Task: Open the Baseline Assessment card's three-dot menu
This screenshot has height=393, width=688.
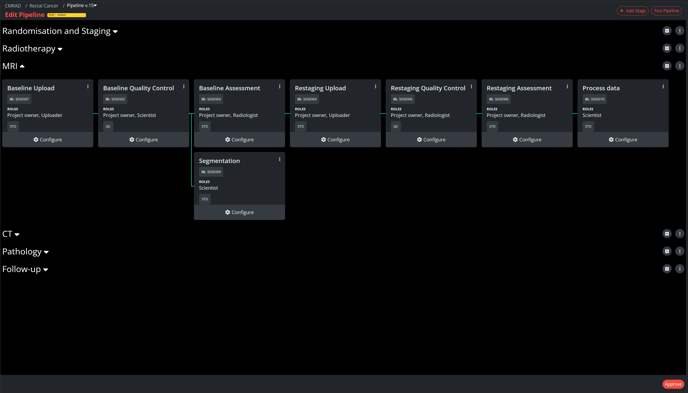Action: pyautogui.click(x=280, y=86)
